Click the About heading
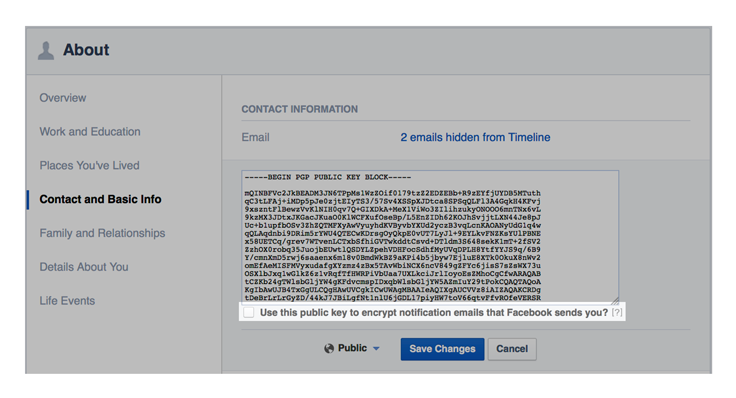This screenshot has height=398, width=736. click(86, 50)
